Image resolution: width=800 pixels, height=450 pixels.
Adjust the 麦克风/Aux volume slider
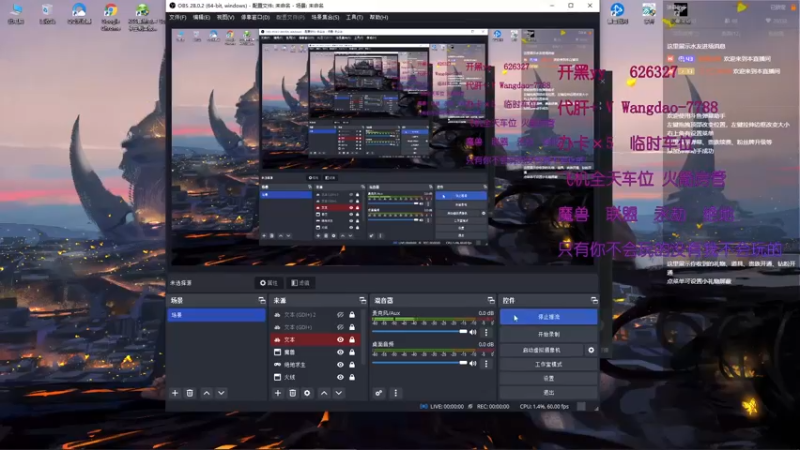(419, 332)
